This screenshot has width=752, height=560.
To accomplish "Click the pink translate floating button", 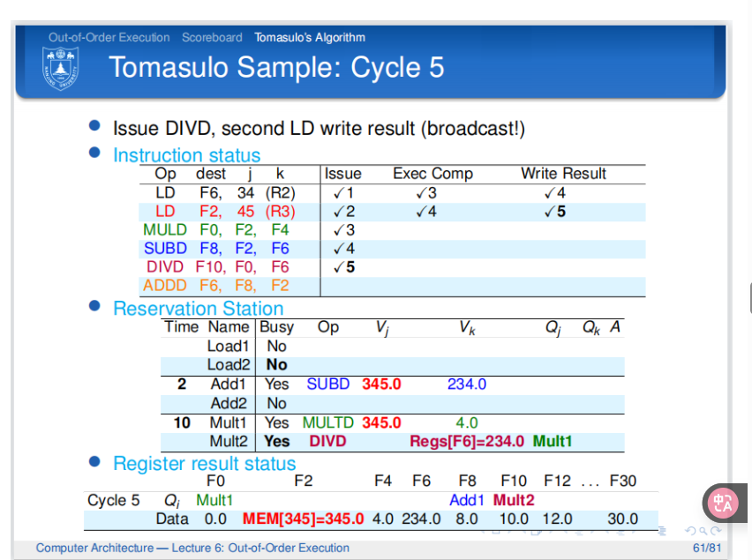I will pyautogui.click(x=723, y=504).
